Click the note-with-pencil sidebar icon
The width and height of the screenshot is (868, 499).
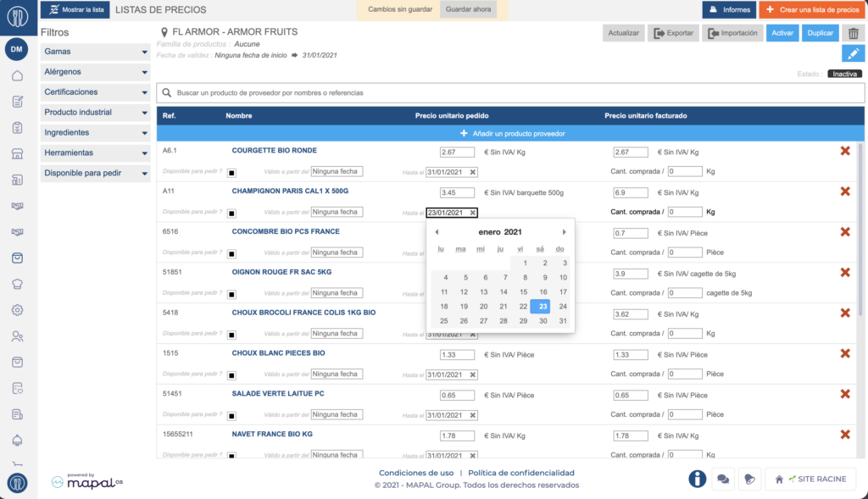click(17, 102)
